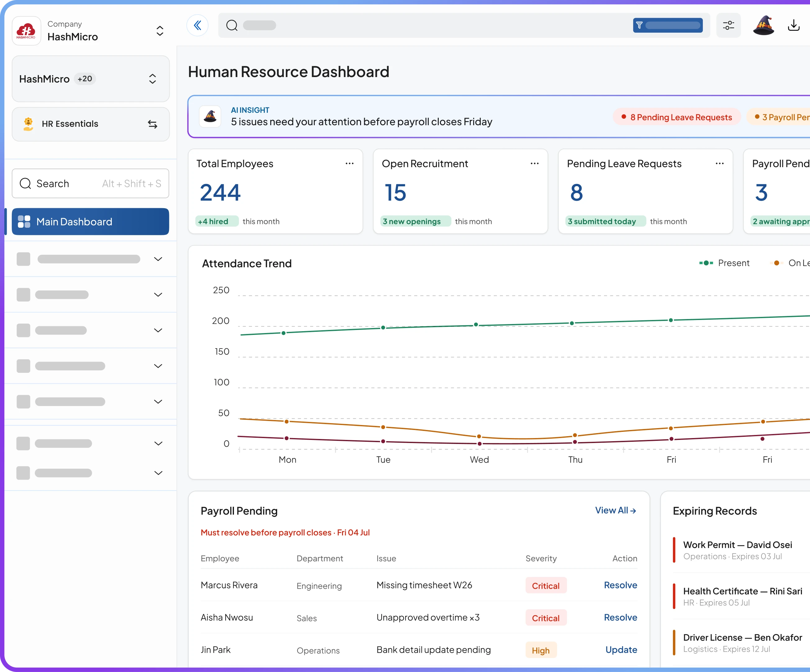
Task: Focus the sidebar Search field
Action: pos(91,183)
